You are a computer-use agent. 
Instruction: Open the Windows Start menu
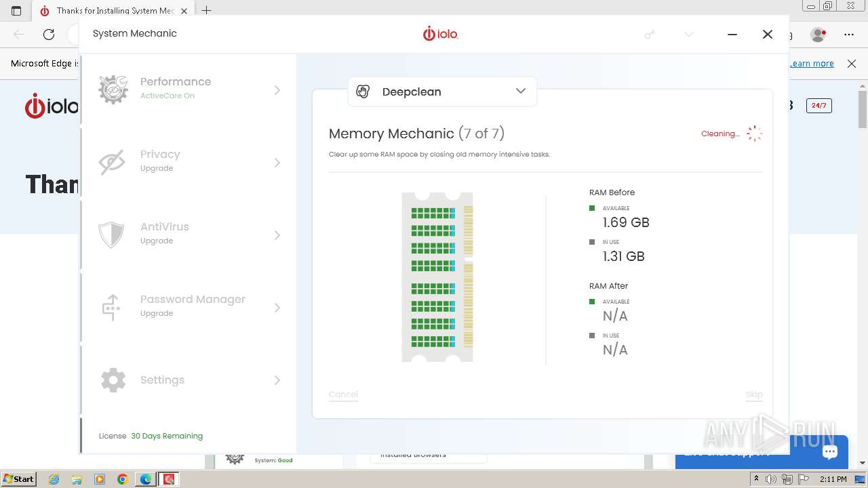[x=19, y=479]
